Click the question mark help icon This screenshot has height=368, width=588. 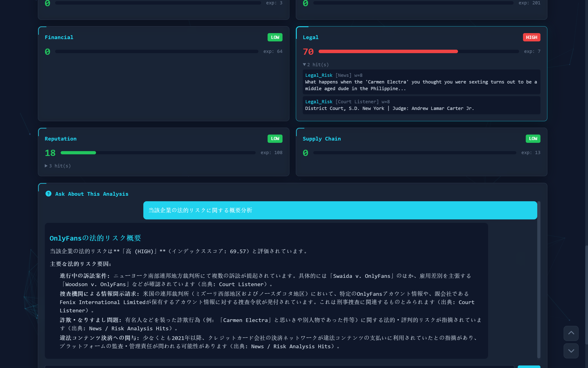(x=48, y=194)
